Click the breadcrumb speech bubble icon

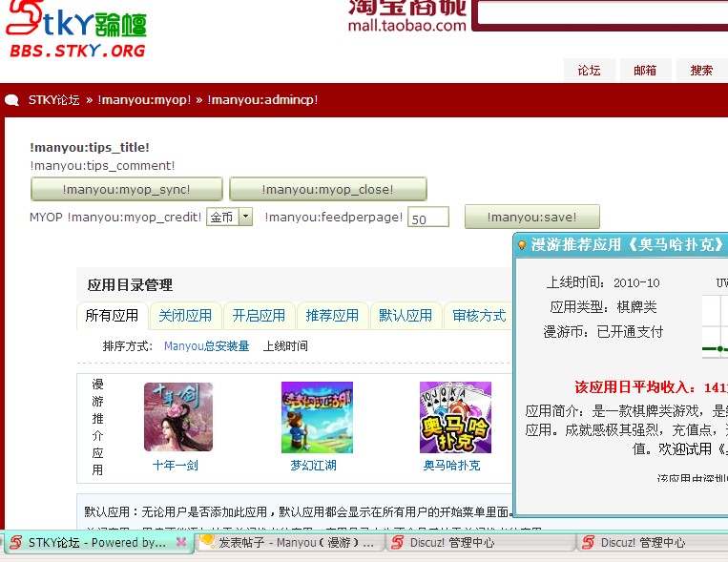point(12,100)
